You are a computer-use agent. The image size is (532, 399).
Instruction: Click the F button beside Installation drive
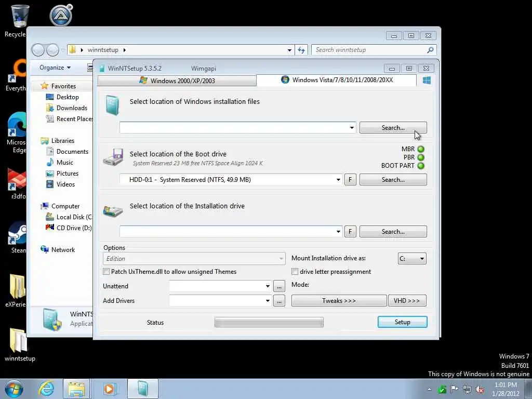(351, 232)
